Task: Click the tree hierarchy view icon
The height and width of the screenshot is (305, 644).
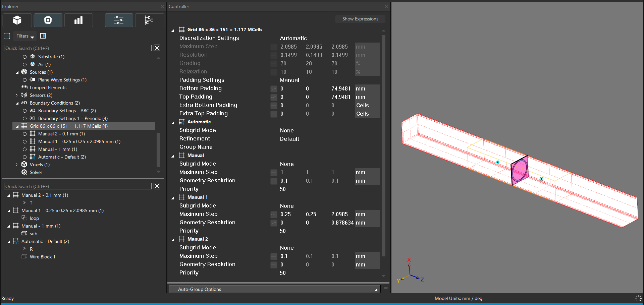Action: (x=149, y=20)
